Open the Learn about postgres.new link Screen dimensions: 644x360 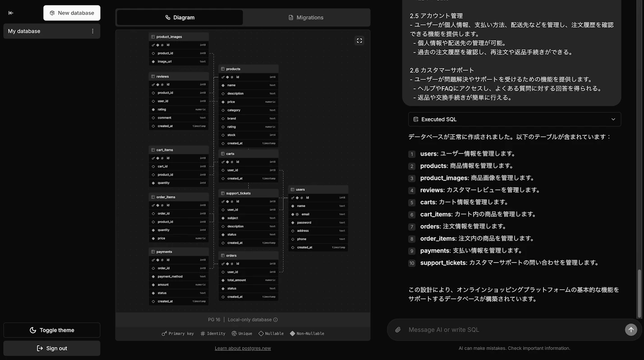pyautogui.click(x=243, y=348)
